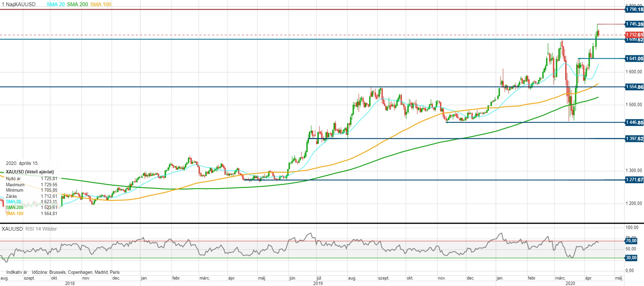Click the 2019 year label on the time axis
Image resolution: width=644 pixels, height=286 pixels.
(318, 283)
